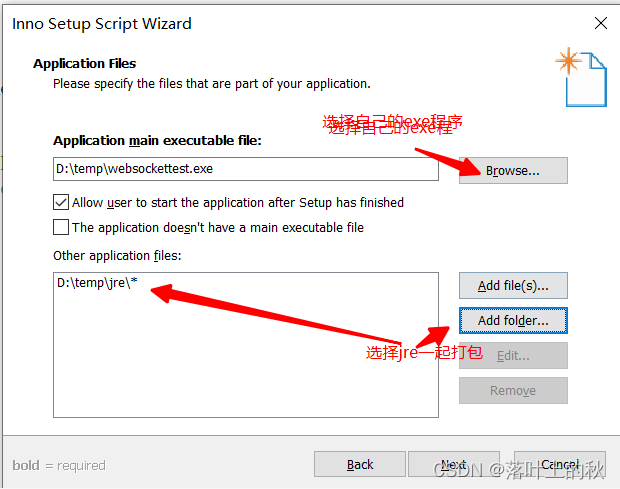The width and height of the screenshot is (620, 489).
Task: Click the Edit button
Action: [513, 355]
